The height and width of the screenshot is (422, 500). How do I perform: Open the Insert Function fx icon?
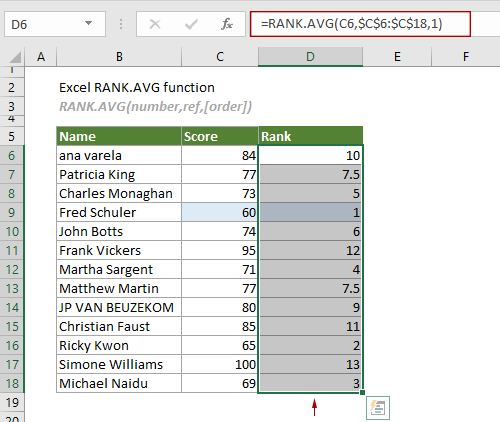click(227, 24)
